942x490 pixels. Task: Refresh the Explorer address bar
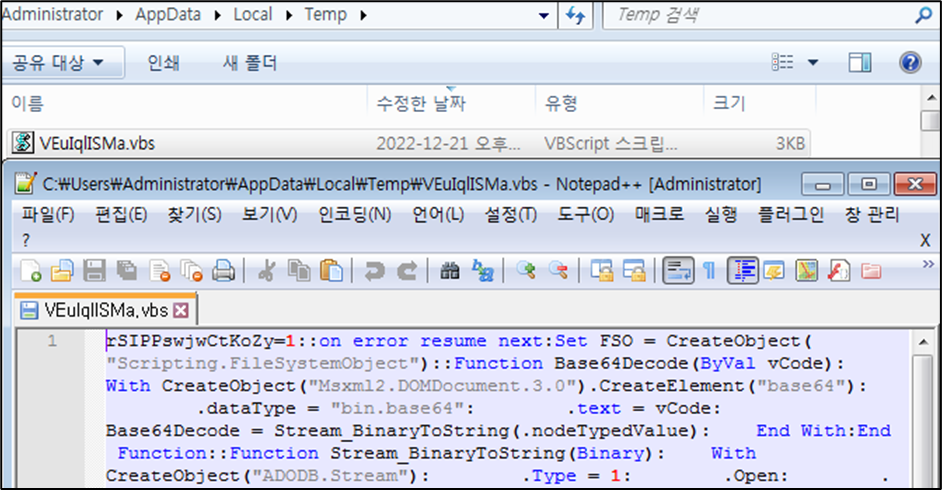click(576, 15)
